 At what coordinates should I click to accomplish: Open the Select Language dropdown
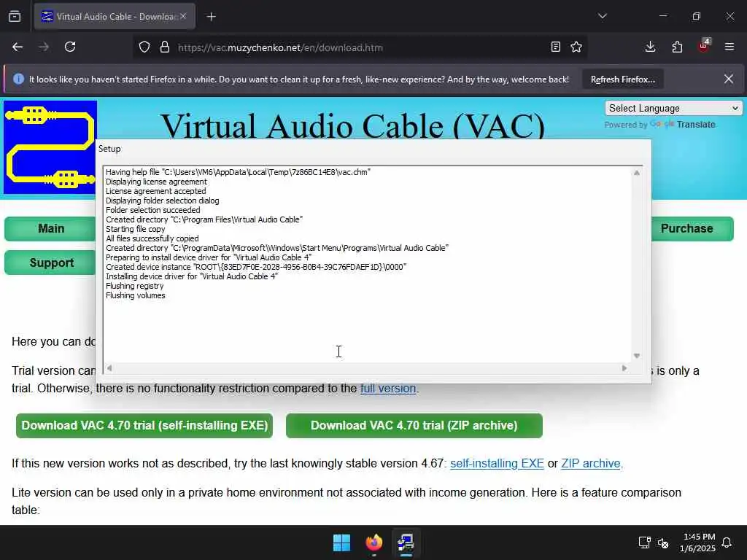[x=673, y=108]
